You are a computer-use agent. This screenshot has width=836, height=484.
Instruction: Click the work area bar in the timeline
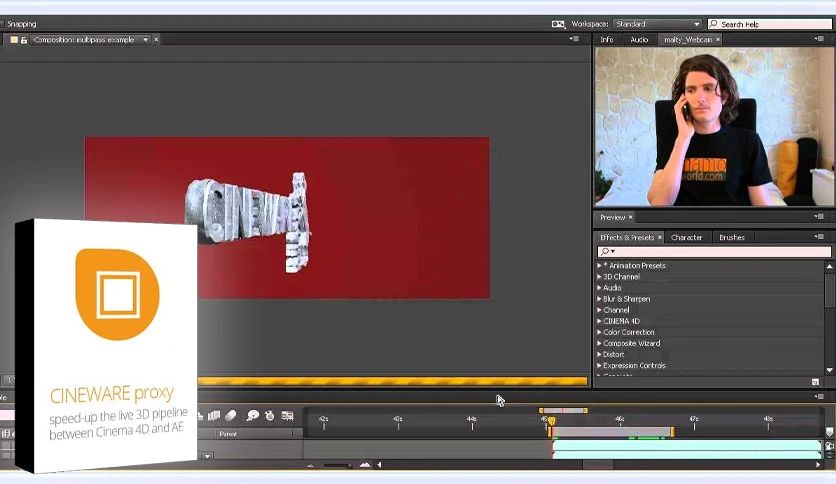click(x=611, y=432)
